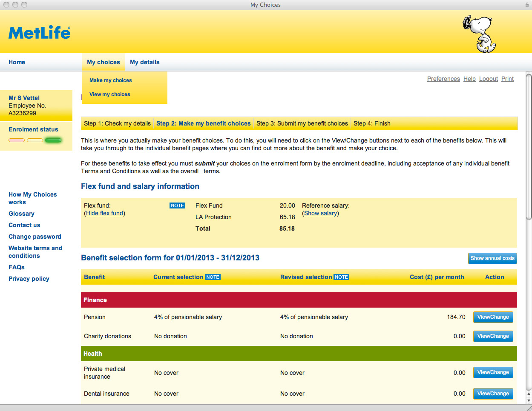Viewport: 532px width, 411px height.
Task: Open the FAQs link
Action: [17, 267]
